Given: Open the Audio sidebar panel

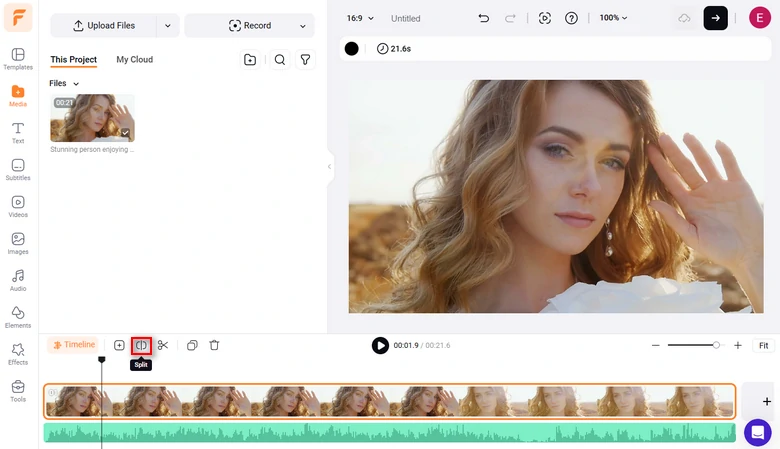Looking at the screenshot, I should (18, 280).
